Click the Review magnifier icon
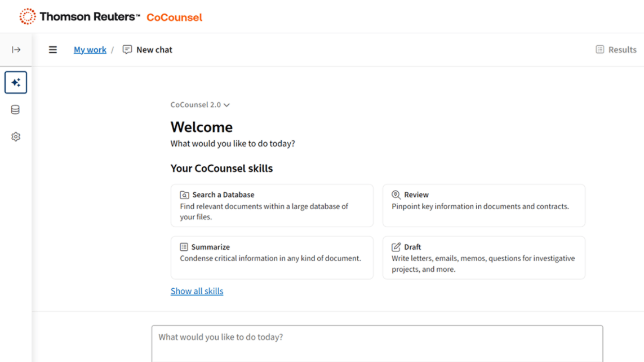The image size is (644, 362). click(396, 195)
